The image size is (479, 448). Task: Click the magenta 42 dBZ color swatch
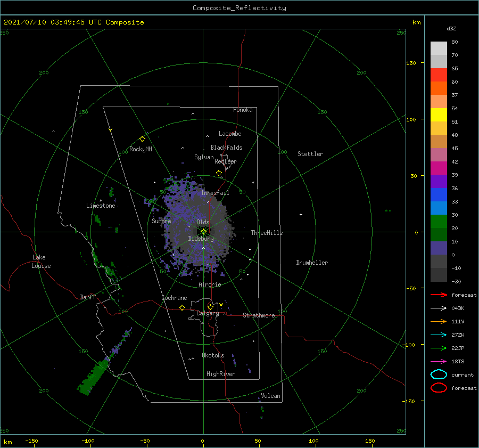(x=439, y=168)
